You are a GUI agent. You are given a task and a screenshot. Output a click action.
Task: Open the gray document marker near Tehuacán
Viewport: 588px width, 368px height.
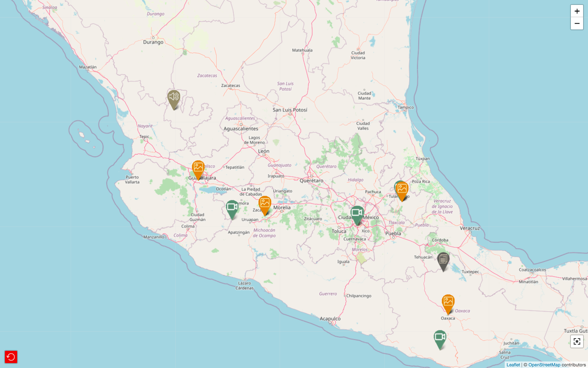pos(443,260)
